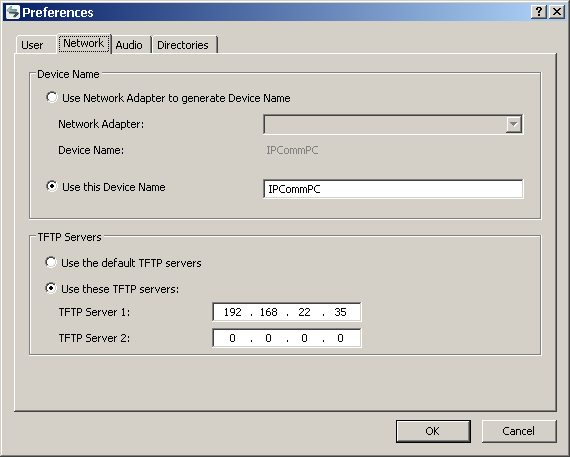
Task: Select Use these TFTP servers option
Action: pos(51,288)
